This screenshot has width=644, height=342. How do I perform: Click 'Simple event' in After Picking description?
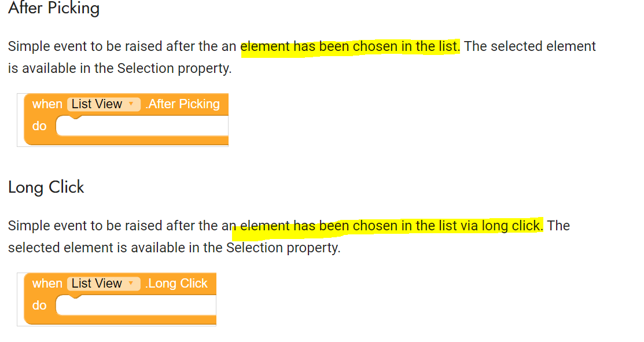(47, 46)
